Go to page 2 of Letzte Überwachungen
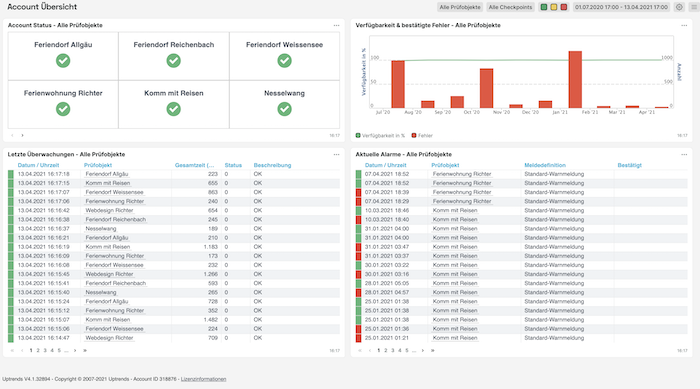The image size is (700, 389). tap(38, 351)
